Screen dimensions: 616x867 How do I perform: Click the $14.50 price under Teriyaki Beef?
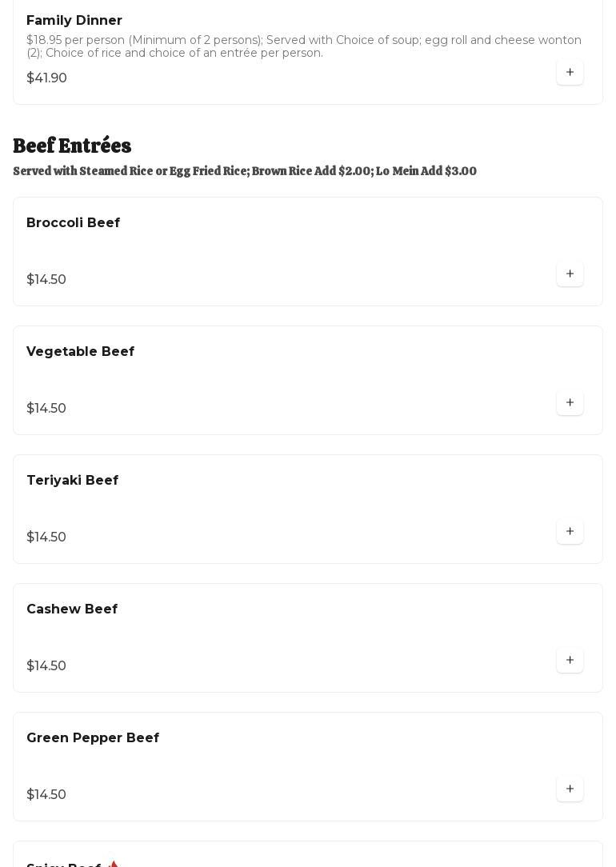point(46,537)
